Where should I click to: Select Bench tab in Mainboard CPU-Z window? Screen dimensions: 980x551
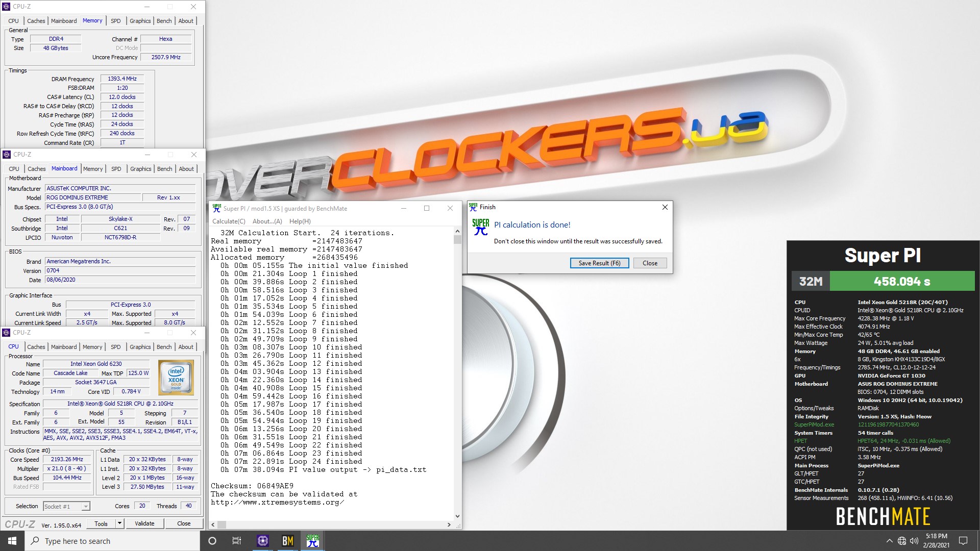(164, 169)
